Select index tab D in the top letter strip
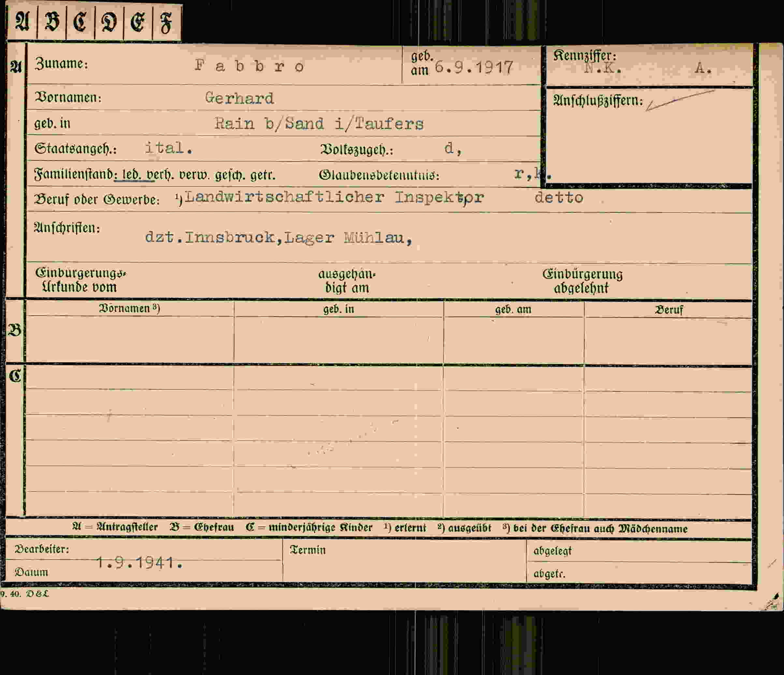 pyautogui.click(x=109, y=22)
